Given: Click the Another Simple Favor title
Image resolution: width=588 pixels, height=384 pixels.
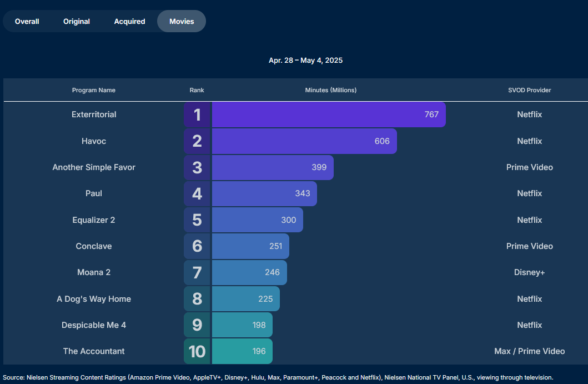Looking at the screenshot, I should click(x=94, y=167).
